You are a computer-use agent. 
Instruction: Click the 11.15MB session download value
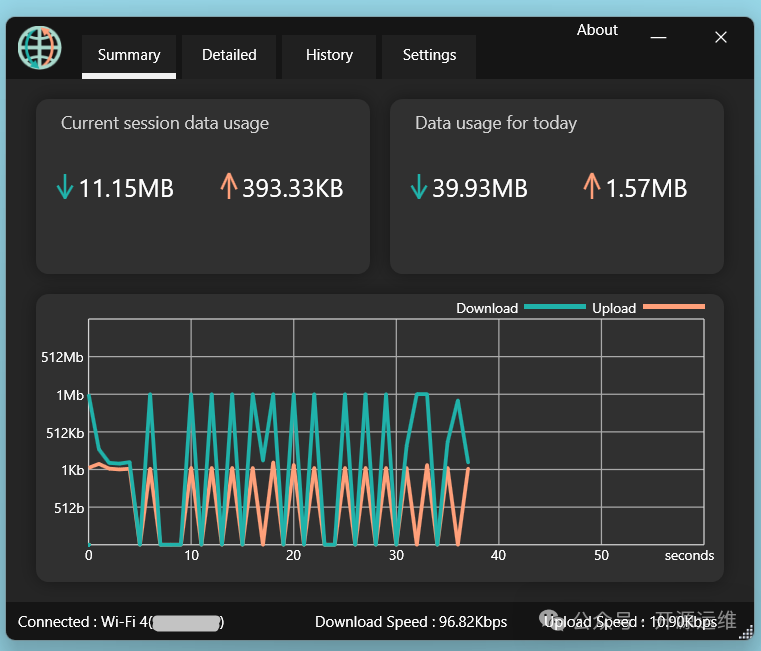[x=126, y=188]
